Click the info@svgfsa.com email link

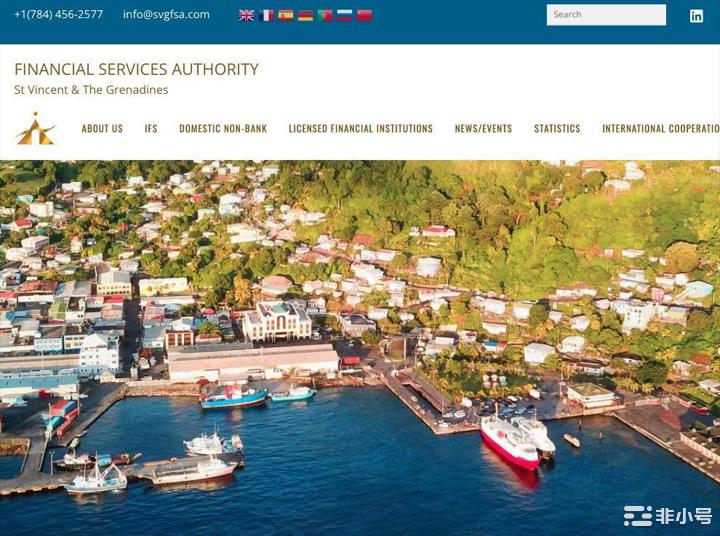(166, 14)
